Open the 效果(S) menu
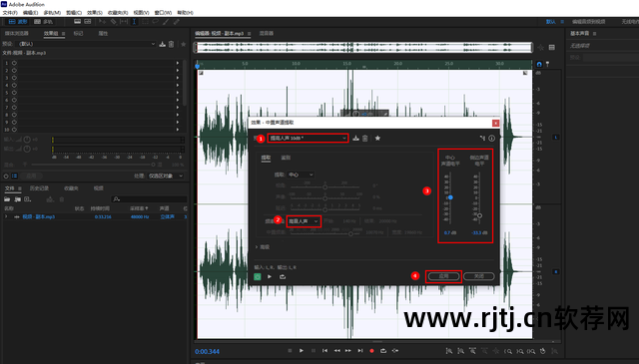 click(95, 13)
